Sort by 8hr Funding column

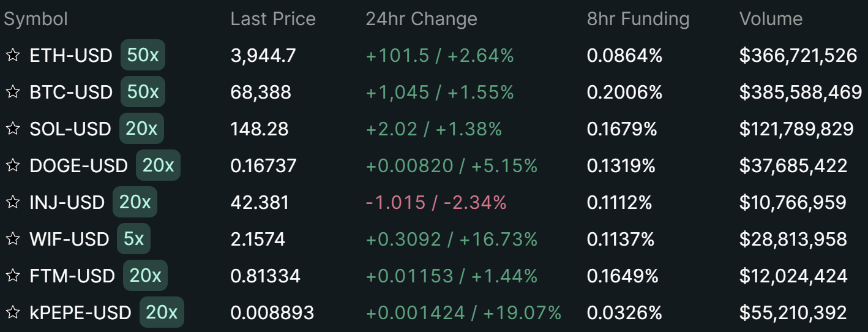pyautogui.click(x=638, y=19)
